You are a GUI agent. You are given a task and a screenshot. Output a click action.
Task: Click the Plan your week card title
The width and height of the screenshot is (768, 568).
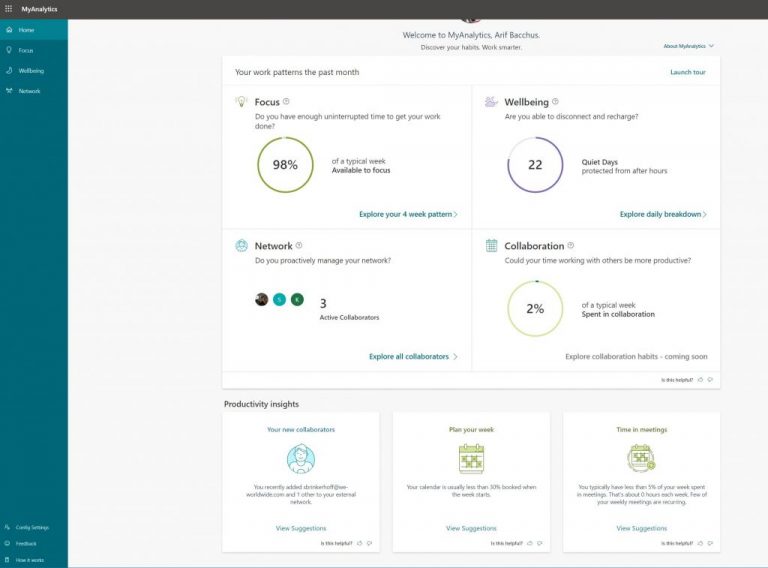pos(471,429)
